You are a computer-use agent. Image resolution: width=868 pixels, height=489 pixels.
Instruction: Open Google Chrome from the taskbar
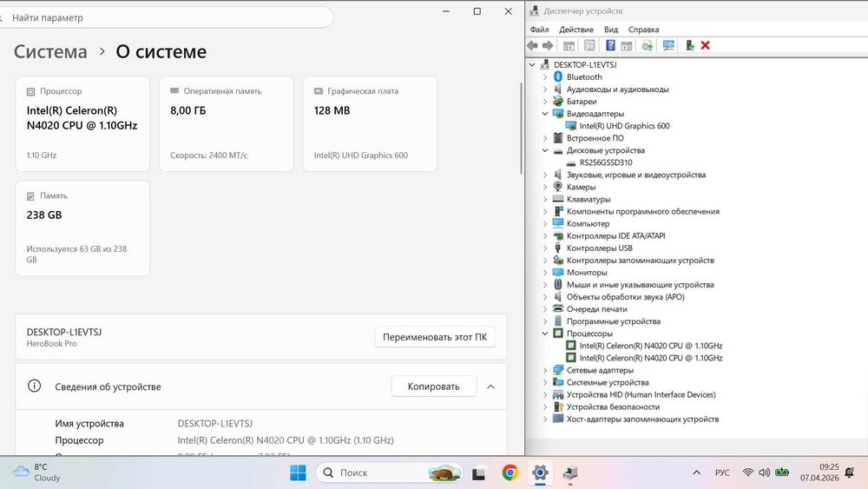(x=510, y=472)
